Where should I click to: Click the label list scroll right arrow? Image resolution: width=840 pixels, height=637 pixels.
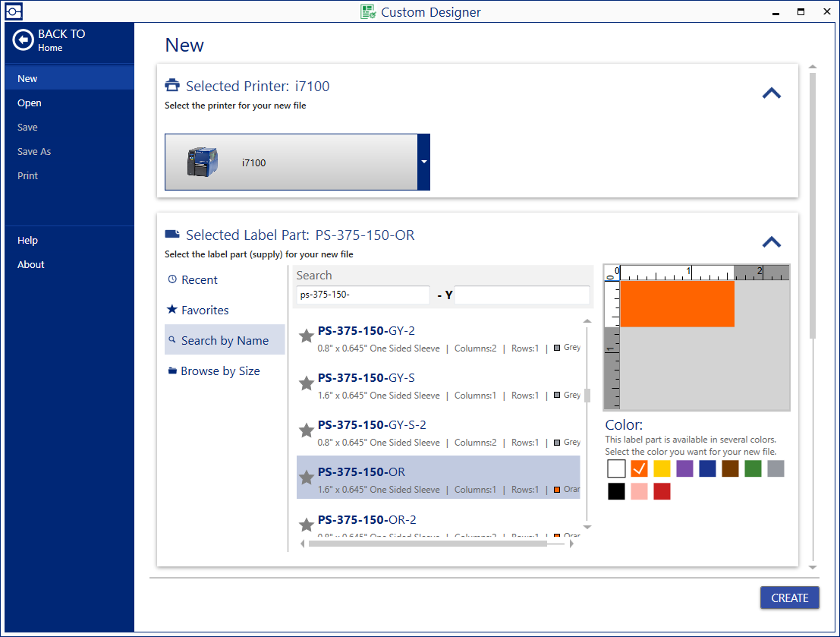pyautogui.click(x=571, y=544)
